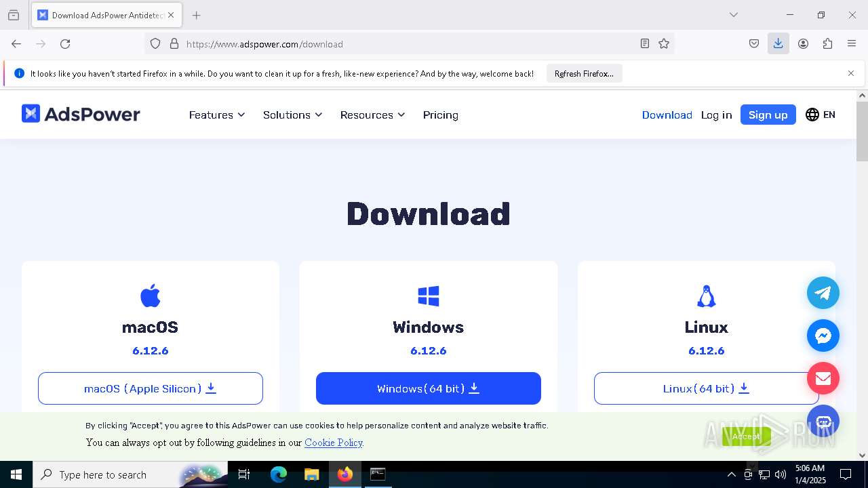Open the email contact bubble

click(x=823, y=378)
